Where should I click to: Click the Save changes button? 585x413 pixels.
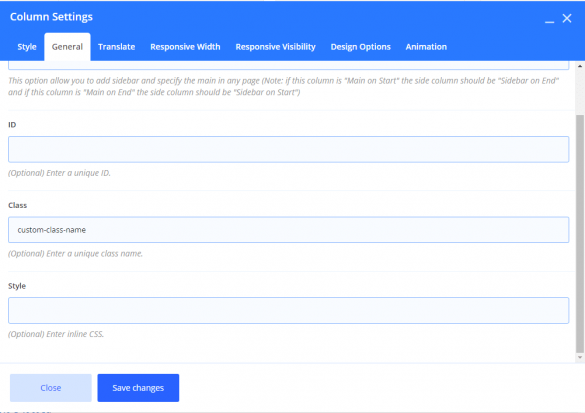coord(138,388)
